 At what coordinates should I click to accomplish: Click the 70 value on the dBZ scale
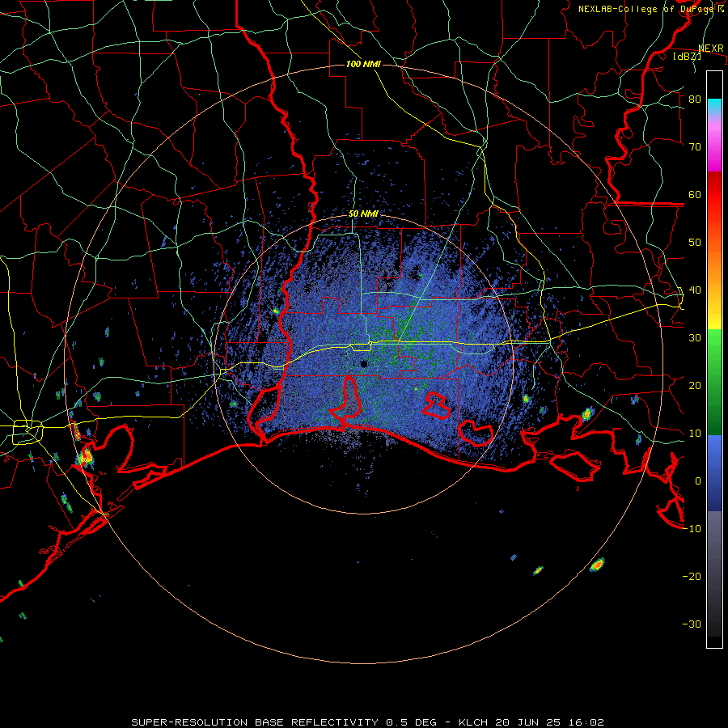pyautogui.click(x=695, y=147)
